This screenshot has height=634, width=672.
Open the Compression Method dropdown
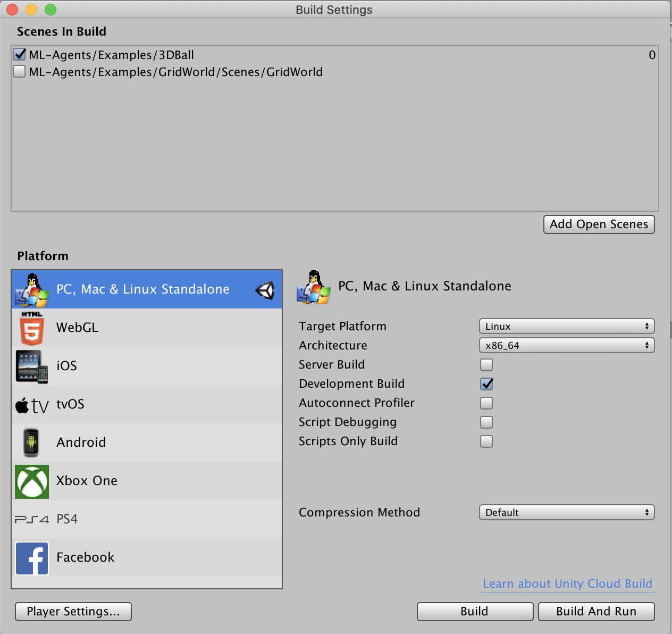point(566,512)
